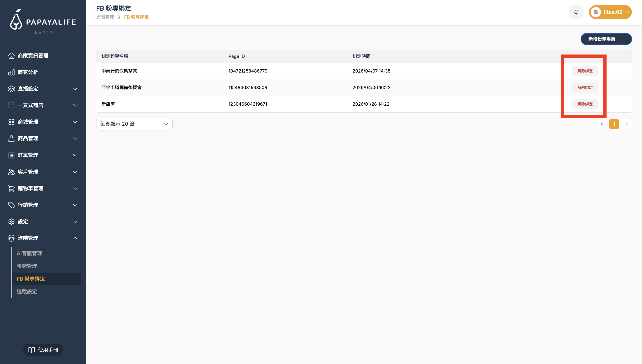The image size is (642, 364).
Task: Go to 追蹤設定 submenu item
Action: click(27, 291)
